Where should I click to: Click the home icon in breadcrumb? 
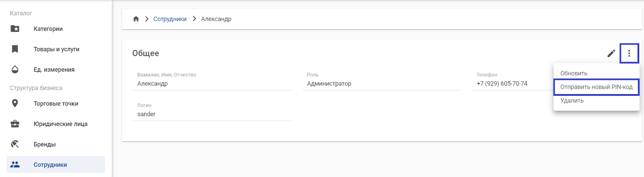coord(136,19)
